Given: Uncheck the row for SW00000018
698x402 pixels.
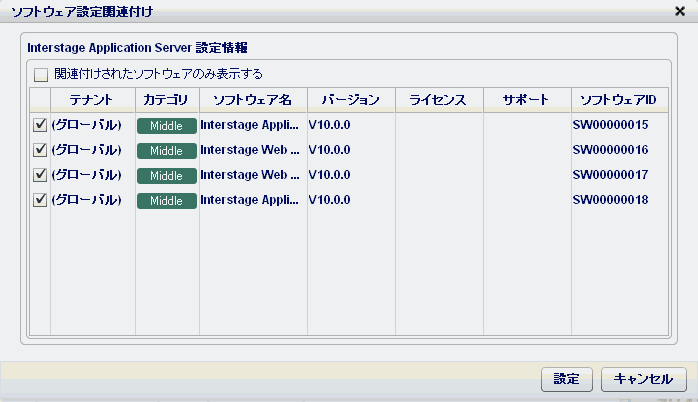Looking at the screenshot, I should click(40, 200).
